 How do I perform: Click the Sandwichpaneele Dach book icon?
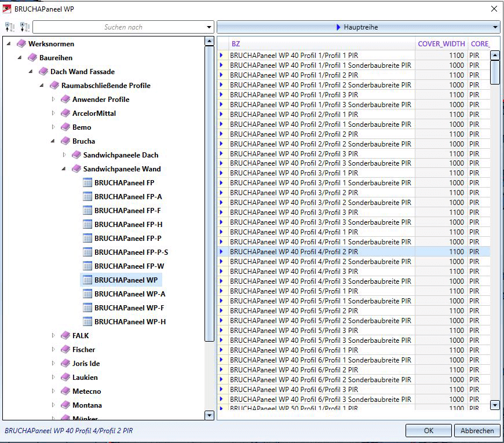[x=76, y=155]
